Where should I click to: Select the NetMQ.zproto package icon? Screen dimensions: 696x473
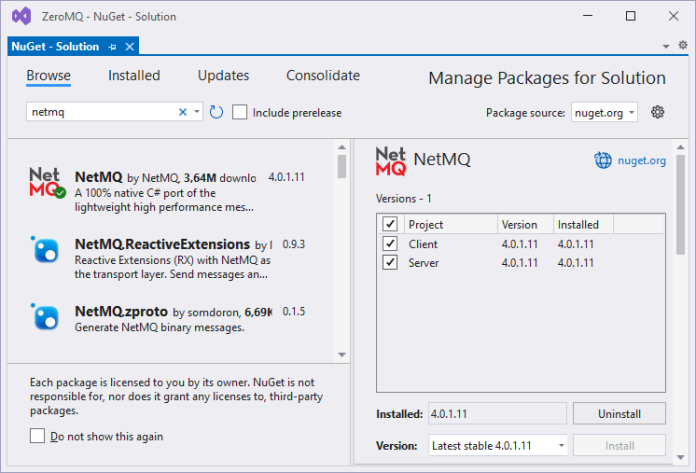pyautogui.click(x=46, y=317)
